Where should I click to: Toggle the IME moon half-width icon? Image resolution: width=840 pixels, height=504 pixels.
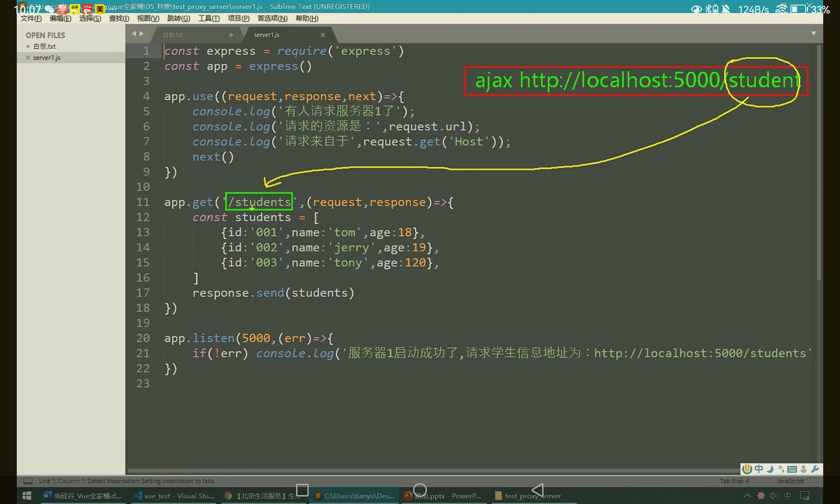pos(770,469)
